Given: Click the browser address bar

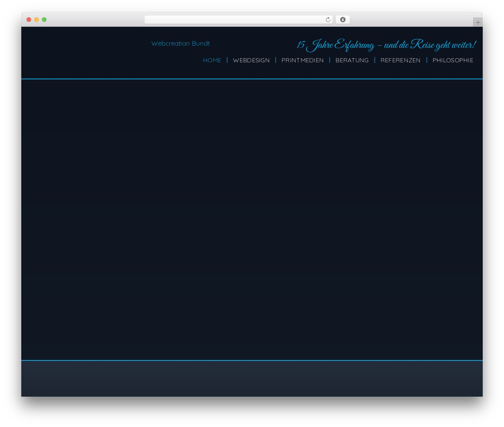Looking at the screenshot, I should point(238,20).
